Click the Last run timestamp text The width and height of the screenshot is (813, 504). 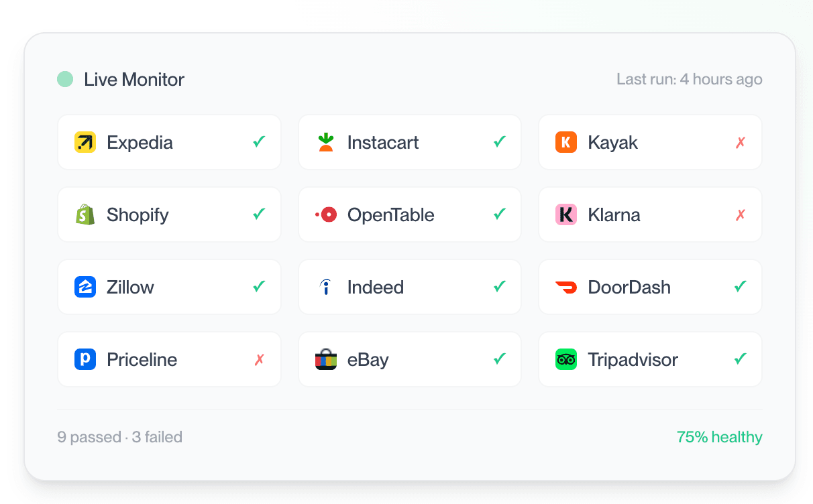[x=689, y=79]
